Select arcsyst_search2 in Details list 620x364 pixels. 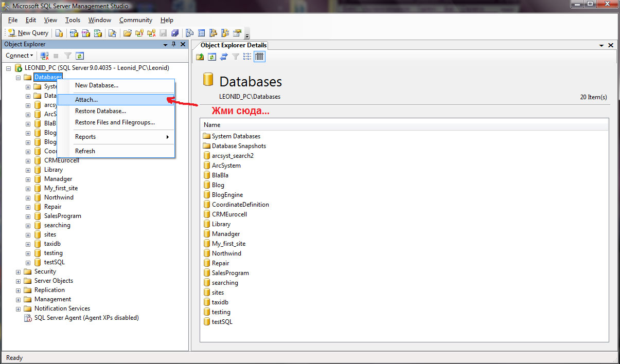(x=233, y=156)
